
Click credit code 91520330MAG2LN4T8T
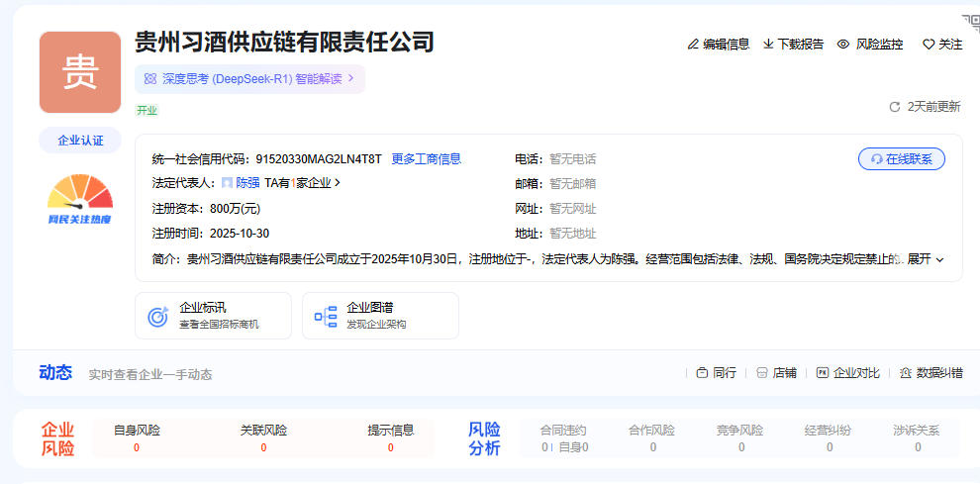pyautogui.click(x=319, y=158)
